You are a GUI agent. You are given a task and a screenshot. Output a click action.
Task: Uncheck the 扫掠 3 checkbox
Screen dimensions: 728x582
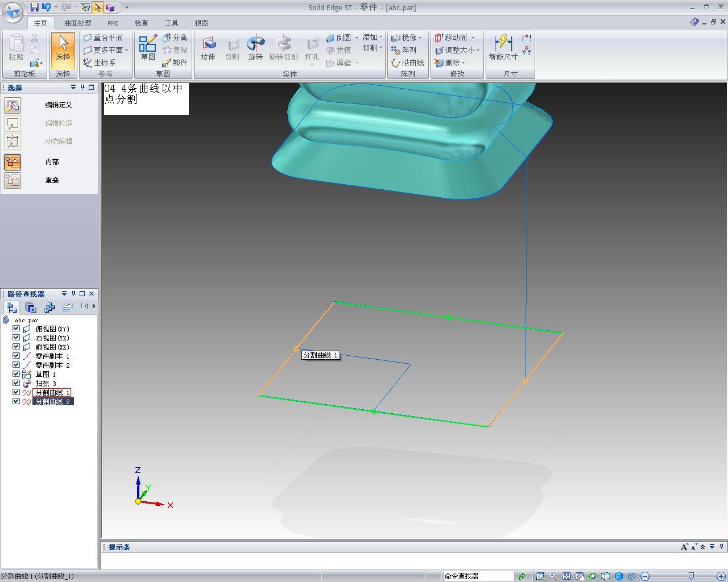[x=16, y=383]
